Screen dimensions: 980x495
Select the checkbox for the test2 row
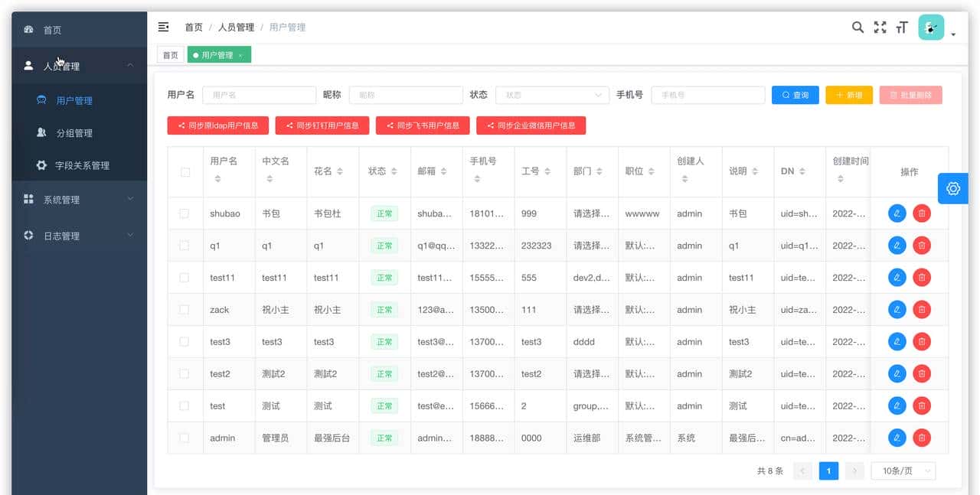point(185,373)
